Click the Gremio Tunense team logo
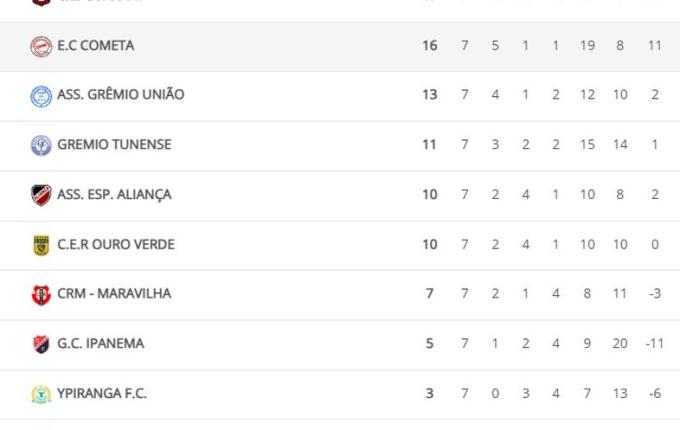The width and height of the screenshot is (680, 430). point(41,145)
